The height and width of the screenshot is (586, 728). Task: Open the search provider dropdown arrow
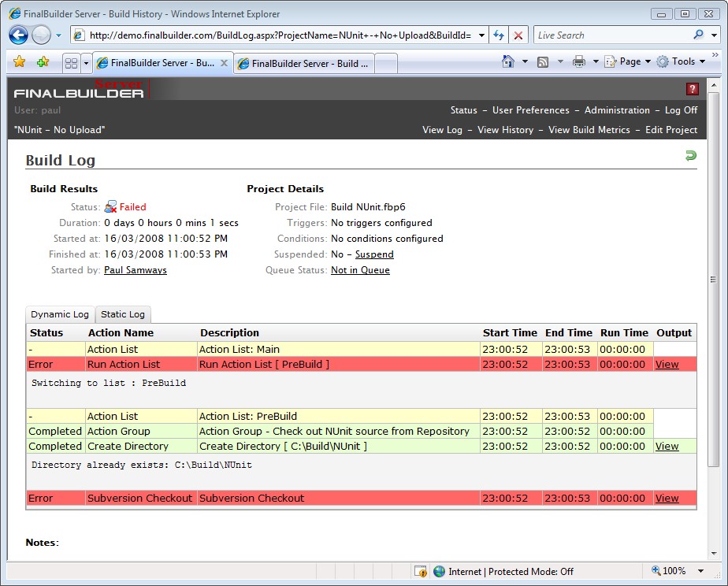point(714,35)
